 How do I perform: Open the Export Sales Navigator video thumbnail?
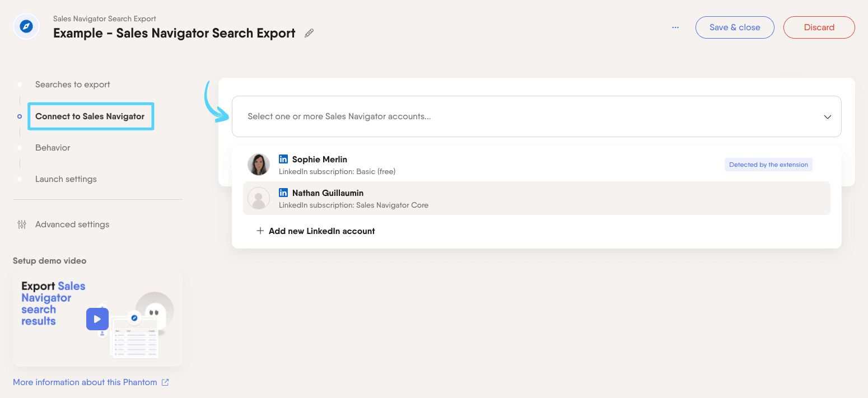(97, 319)
